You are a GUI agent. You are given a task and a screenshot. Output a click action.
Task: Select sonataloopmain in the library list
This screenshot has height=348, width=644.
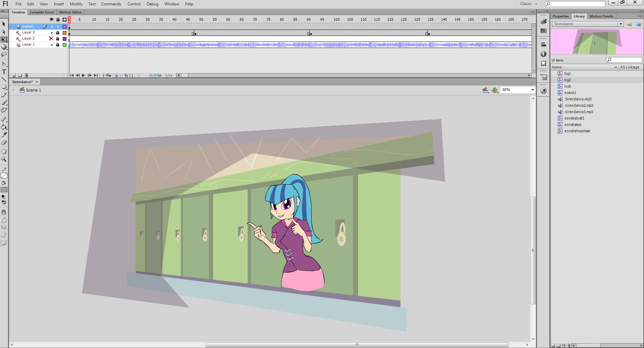point(577,131)
